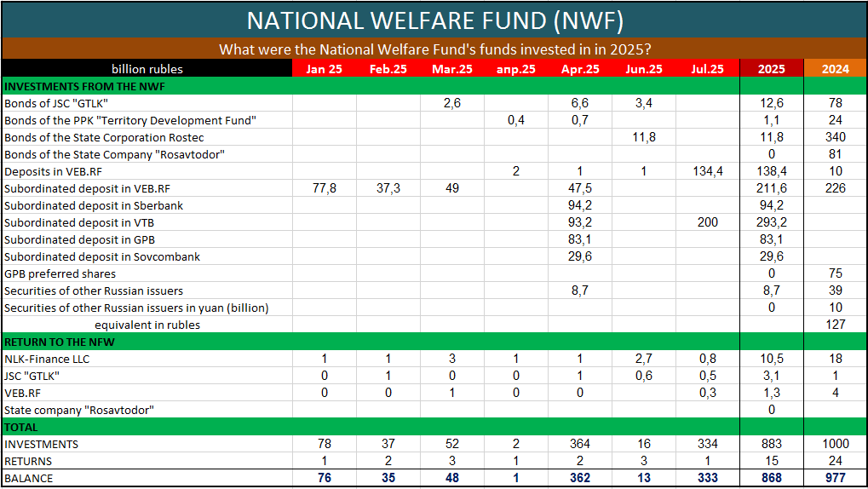This screenshot has height=489, width=868.
Task: Click 'Subordinated deposit in GPB' label
Action: pos(80,239)
